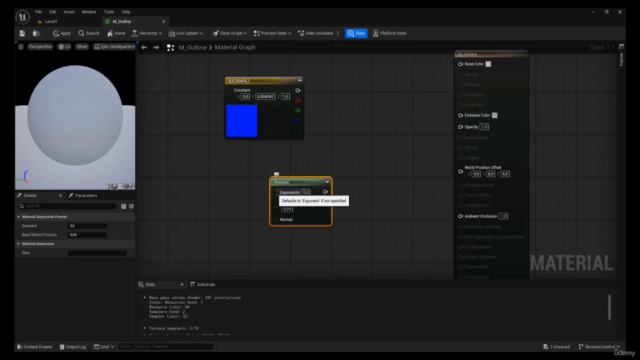Viewport: 640px width, 360px height.
Task: Open the Details settings gear
Action: pos(131,206)
